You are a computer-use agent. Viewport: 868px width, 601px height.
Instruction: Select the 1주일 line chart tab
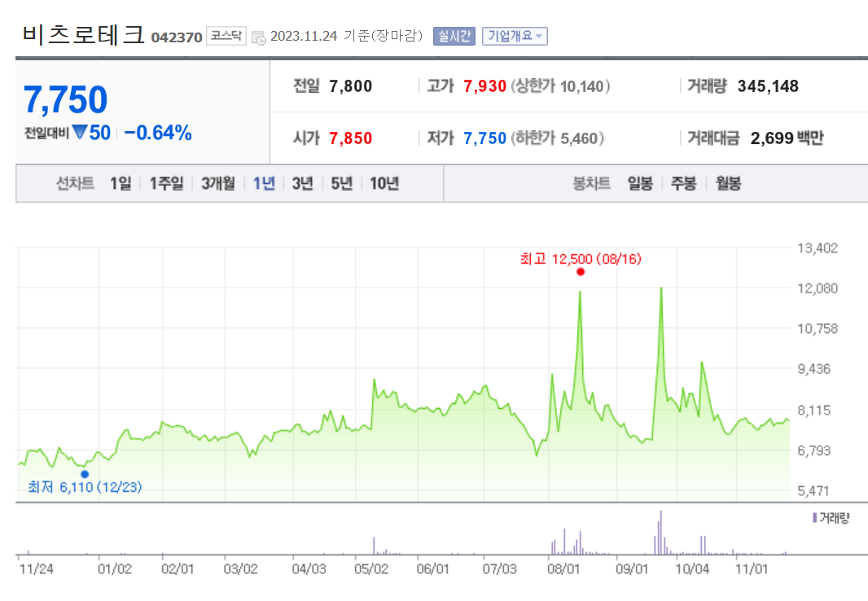167,183
